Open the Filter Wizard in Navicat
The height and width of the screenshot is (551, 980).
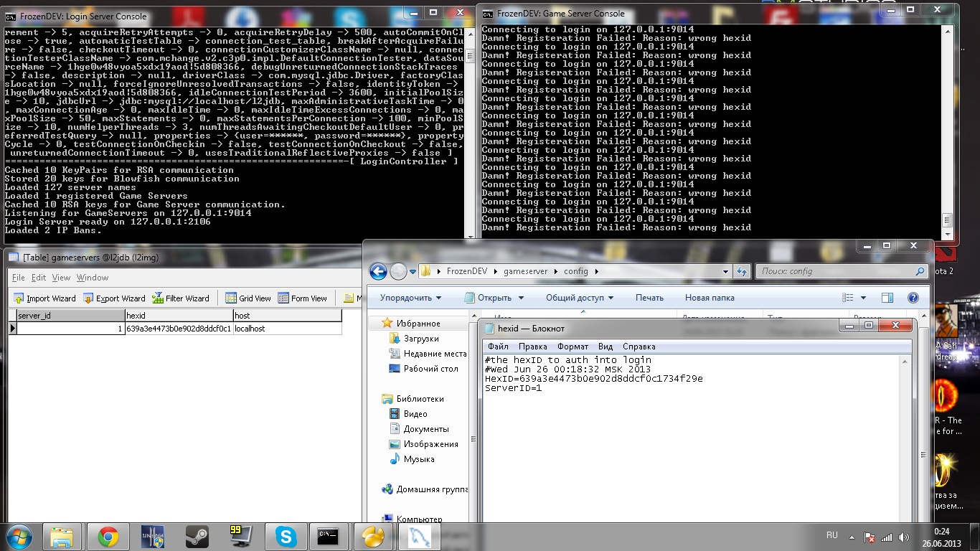pyautogui.click(x=180, y=298)
